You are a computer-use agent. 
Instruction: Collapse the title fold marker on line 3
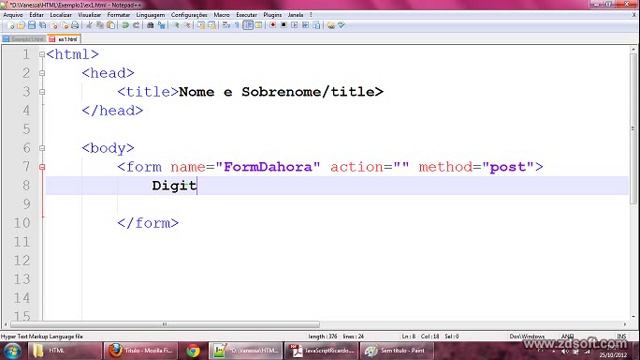tap(42, 92)
